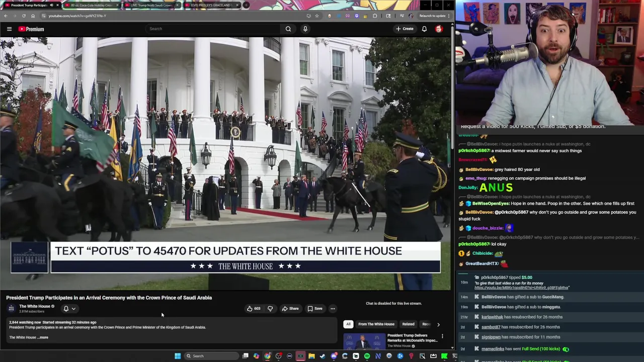Share the arrival ceremony video
This screenshot has width=644, height=362.
[290, 309]
